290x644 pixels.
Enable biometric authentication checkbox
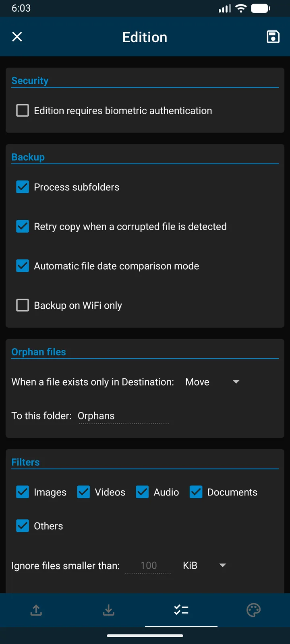tap(23, 110)
